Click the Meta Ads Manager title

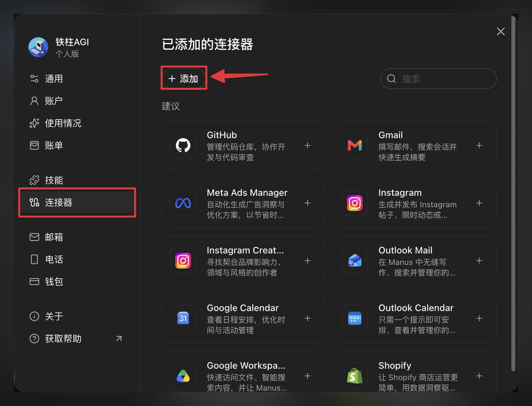247,193
